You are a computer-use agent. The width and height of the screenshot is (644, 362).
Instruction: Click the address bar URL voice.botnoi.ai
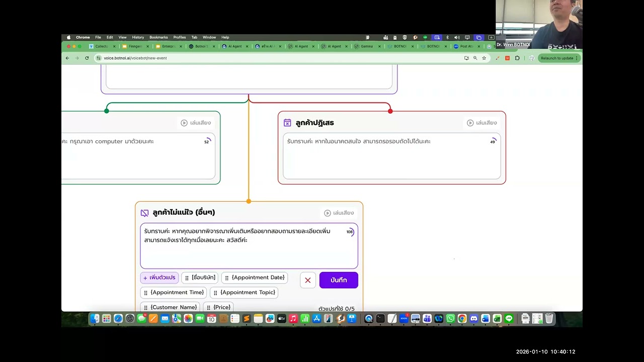coord(135,58)
